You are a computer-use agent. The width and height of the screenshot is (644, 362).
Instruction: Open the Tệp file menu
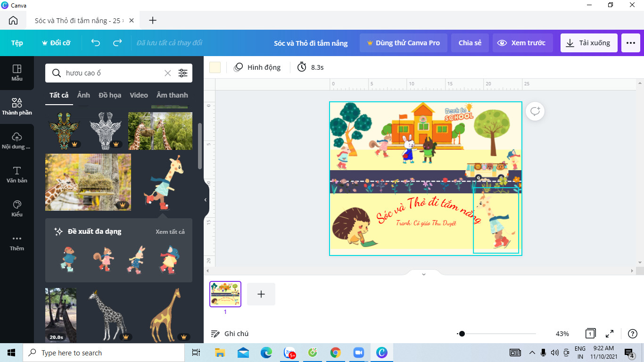(17, 43)
